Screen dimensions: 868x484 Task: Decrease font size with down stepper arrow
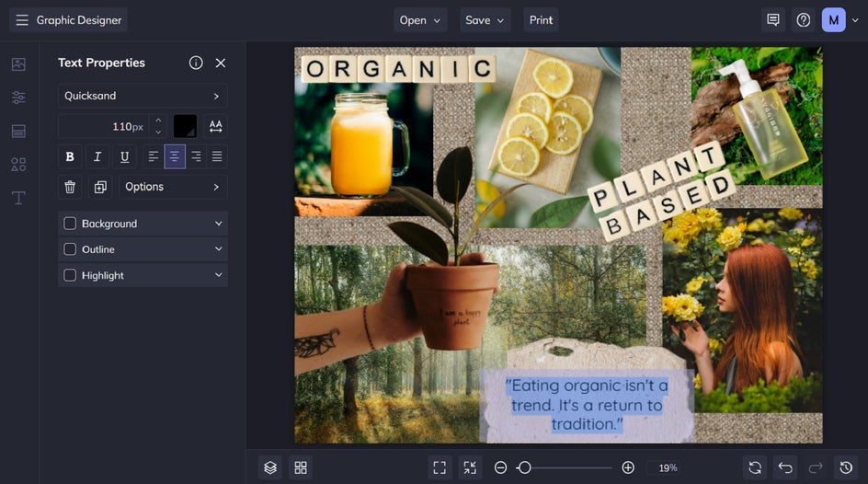tap(158, 132)
